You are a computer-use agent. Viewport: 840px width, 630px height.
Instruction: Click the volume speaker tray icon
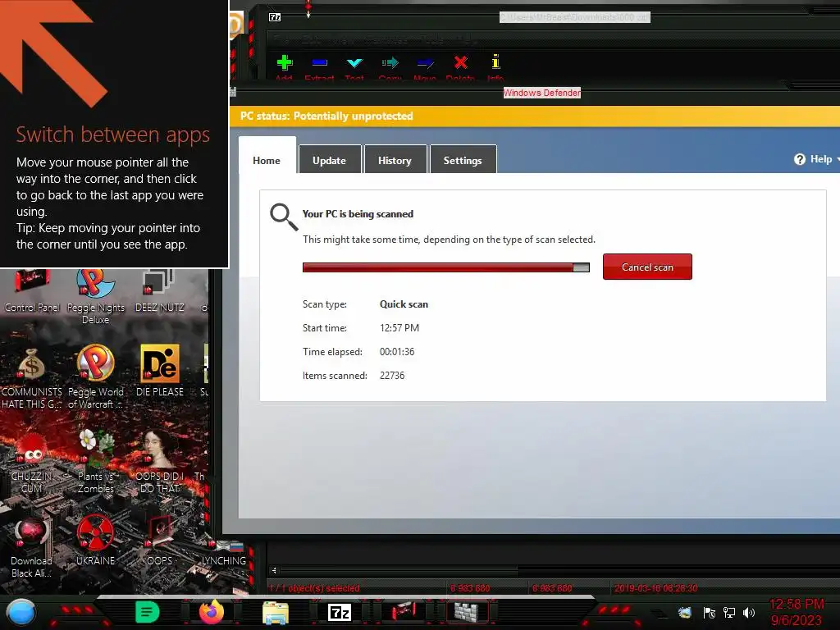click(x=749, y=612)
